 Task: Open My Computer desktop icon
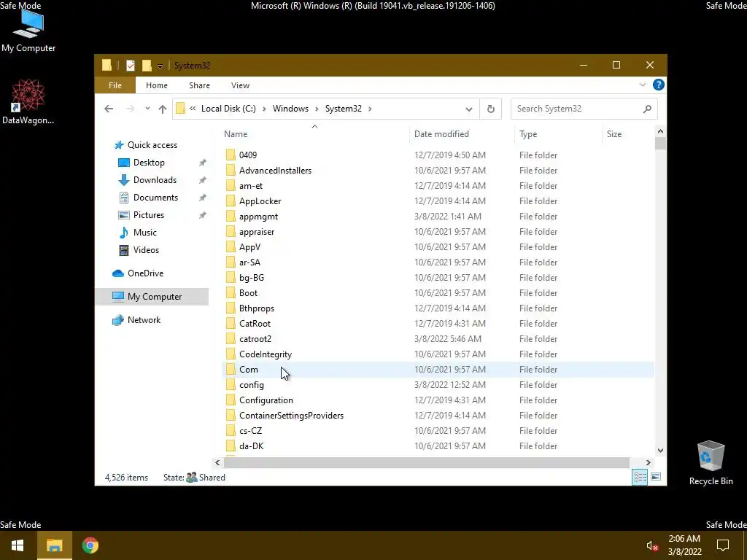(x=28, y=31)
